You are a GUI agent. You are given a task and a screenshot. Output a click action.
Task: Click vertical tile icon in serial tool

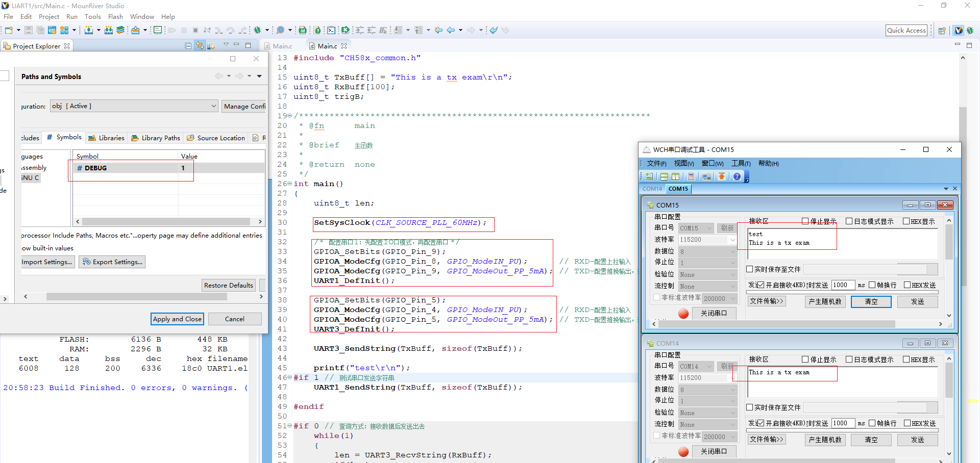[675, 176]
